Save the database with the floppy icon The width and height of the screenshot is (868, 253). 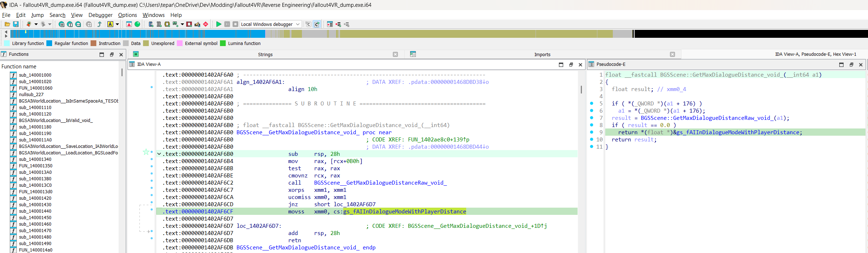point(16,24)
